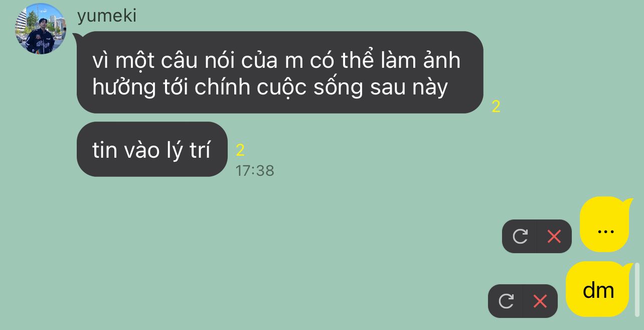Tap the yumeki username label
The width and height of the screenshot is (644, 330).
[107, 16]
